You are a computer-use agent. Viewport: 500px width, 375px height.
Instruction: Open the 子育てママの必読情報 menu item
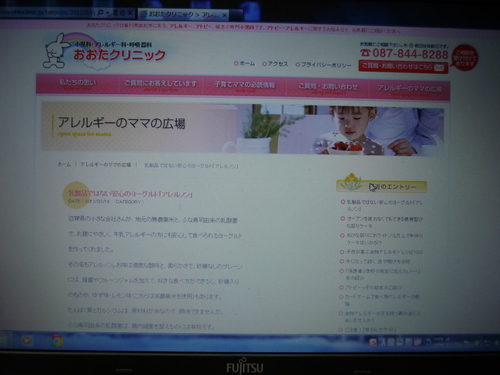(x=245, y=86)
